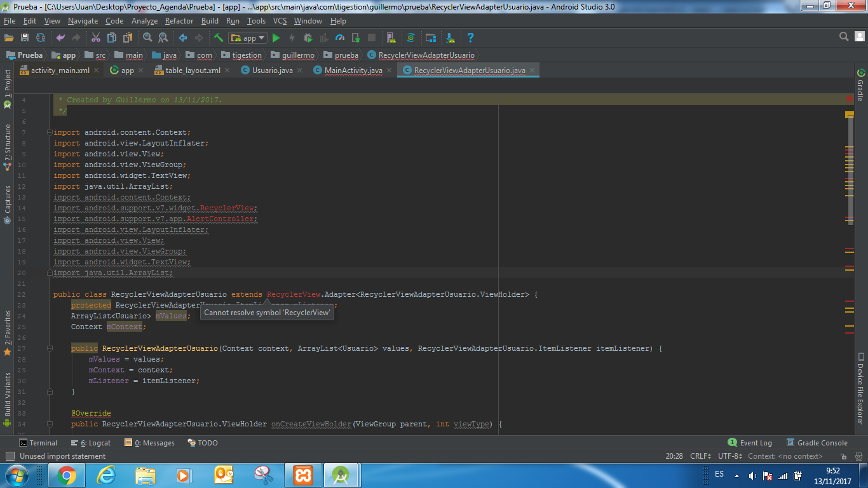This screenshot has height=488, width=868.
Task: Toggle tool window buttons icon in status bar
Action: pos(10,456)
